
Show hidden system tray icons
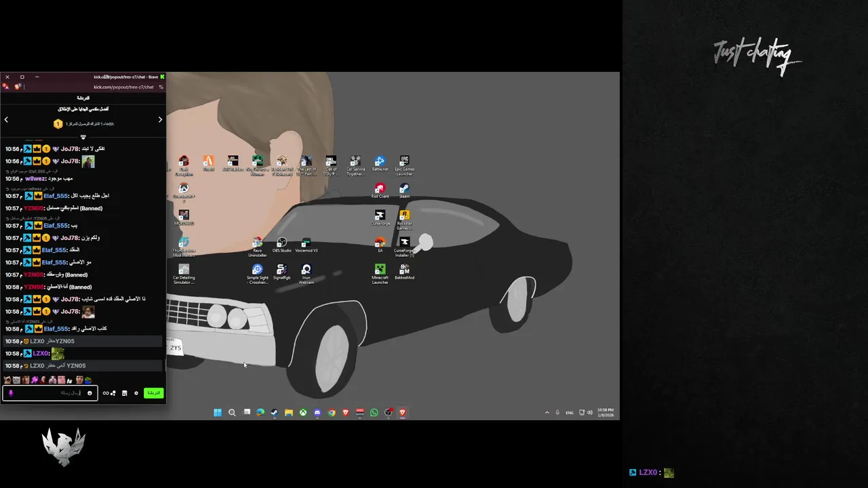[x=547, y=412]
